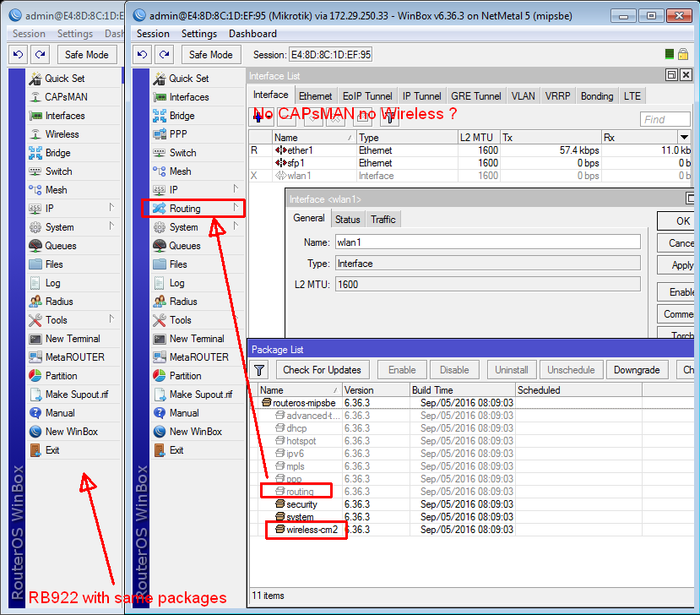Open CAPsMAN in left WinBox window
700x615 pixels.
[66, 97]
